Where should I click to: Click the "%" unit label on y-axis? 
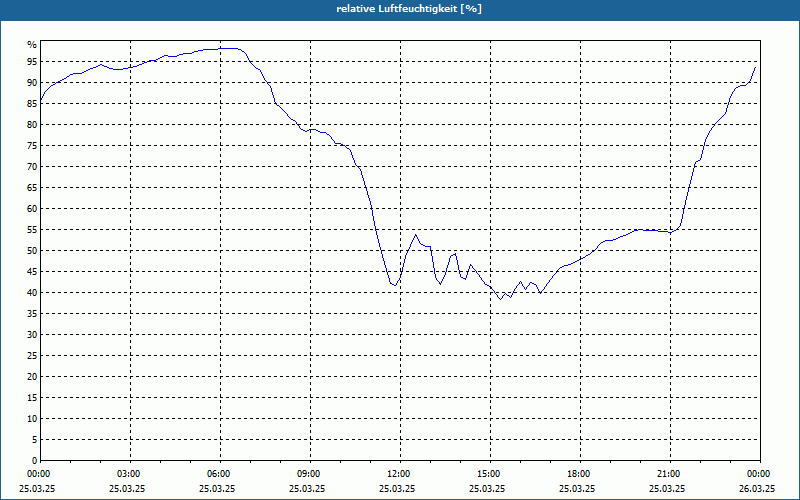(x=32, y=45)
